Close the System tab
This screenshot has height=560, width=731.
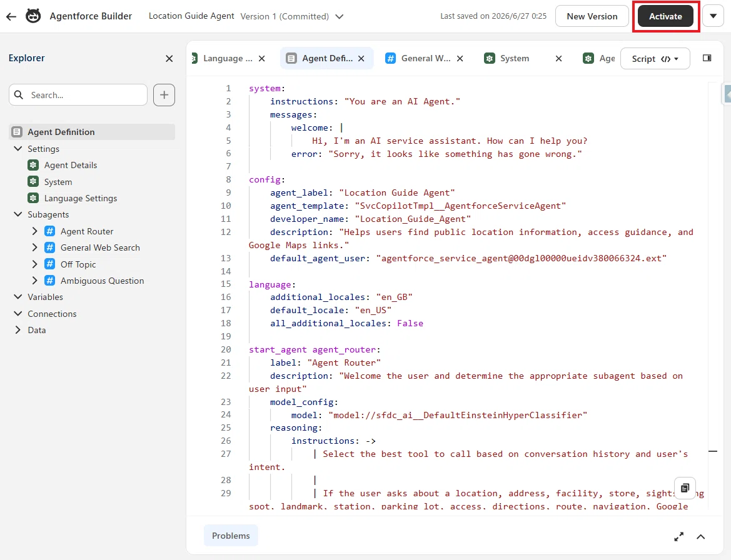[558, 58]
